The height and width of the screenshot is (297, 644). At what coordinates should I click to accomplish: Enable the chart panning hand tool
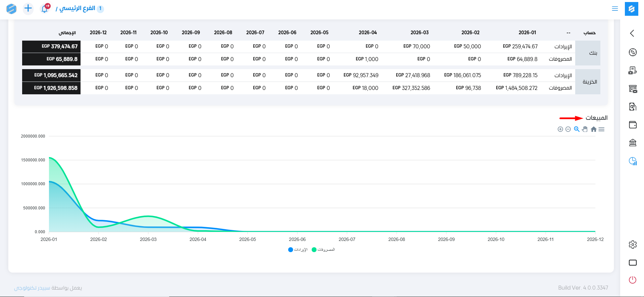[x=585, y=129]
